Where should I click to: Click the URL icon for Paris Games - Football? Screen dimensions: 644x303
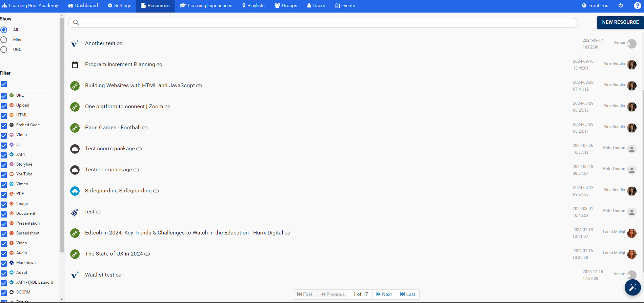(75, 128)
